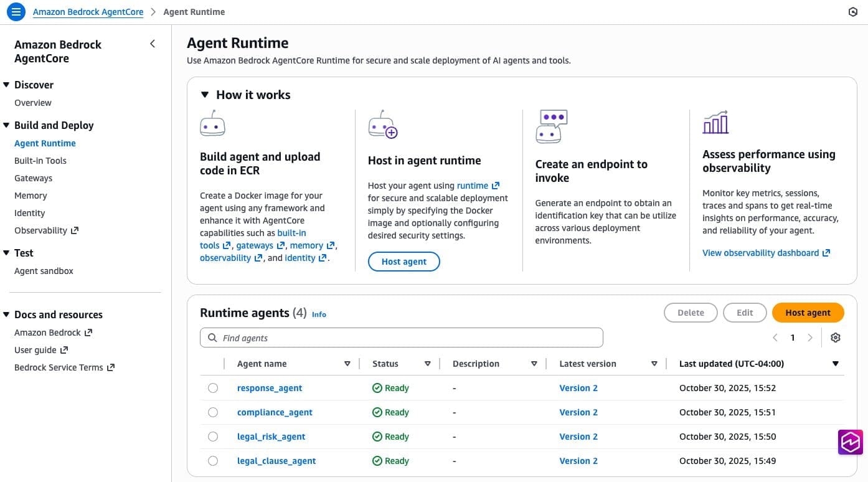The image size is (868, 482).
Task: Select the legal_clause_agent radio button
Action: pyautogui.click(x=213, y=461)
